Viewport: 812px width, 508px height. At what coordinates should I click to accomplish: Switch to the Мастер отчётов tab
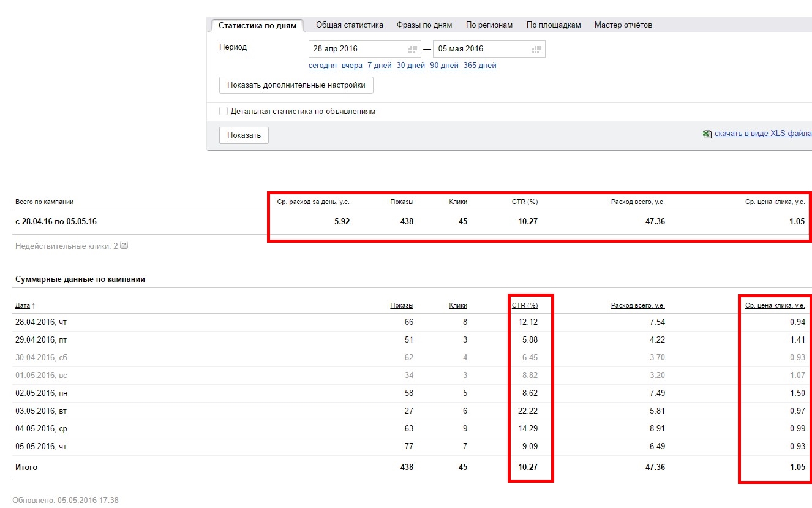coord(623,25)
